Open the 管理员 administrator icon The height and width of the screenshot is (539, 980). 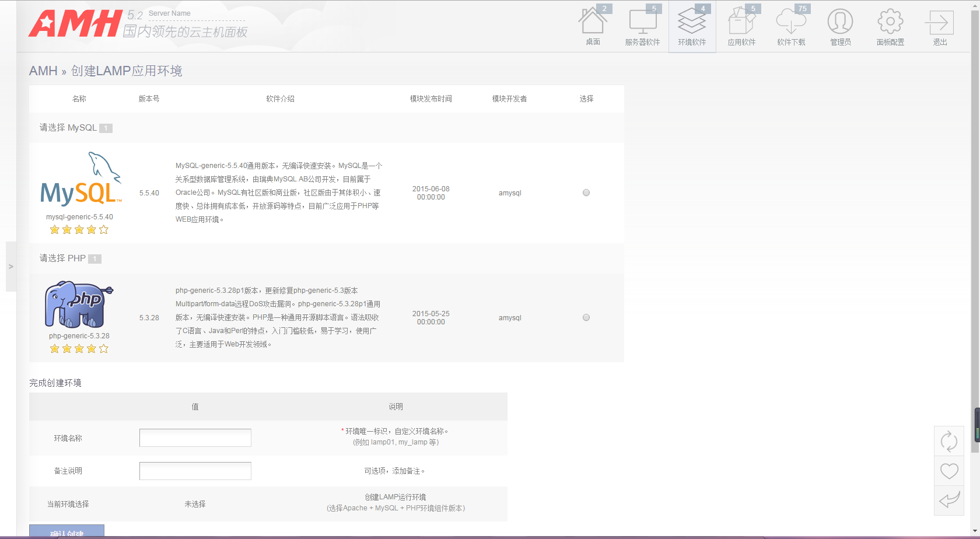coord(840,26)
